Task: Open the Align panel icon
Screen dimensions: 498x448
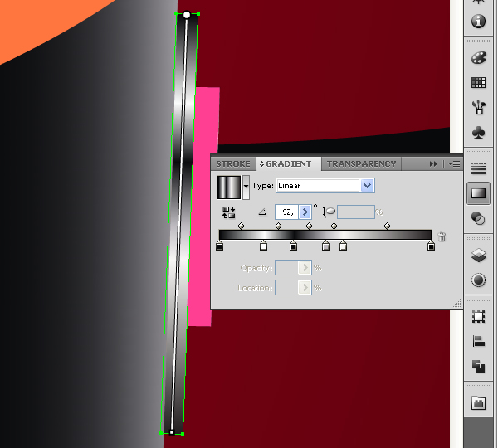Action: tap(478, 341)
